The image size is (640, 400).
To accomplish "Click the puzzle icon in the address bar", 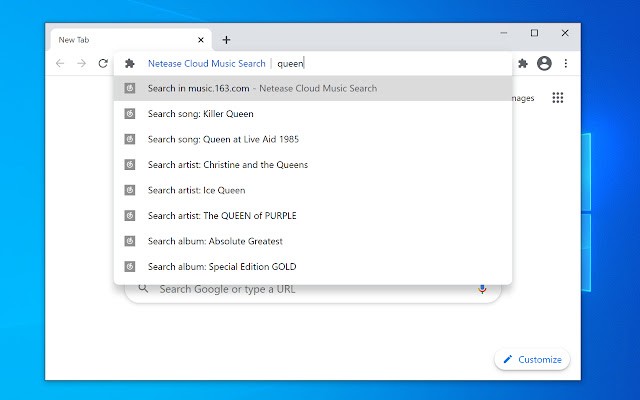I will coord(130,63).
